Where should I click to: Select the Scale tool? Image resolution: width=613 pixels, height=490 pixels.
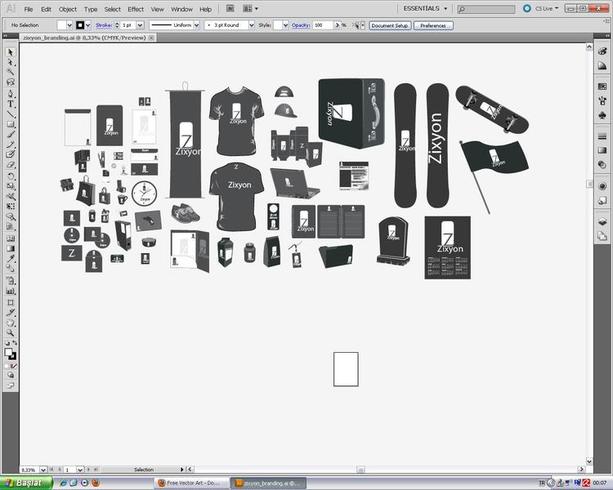[11, 186]
